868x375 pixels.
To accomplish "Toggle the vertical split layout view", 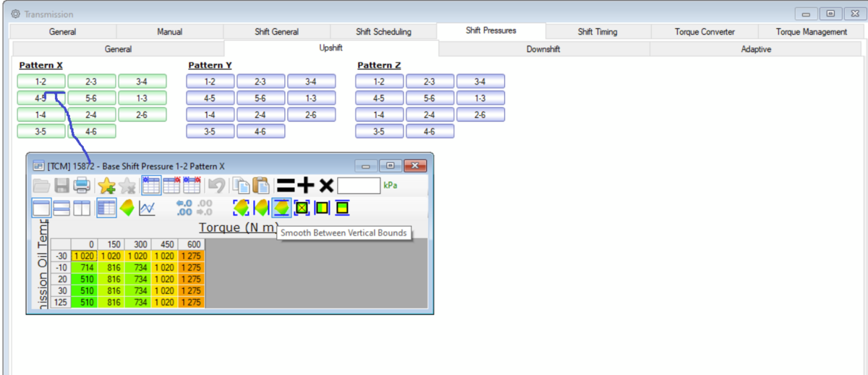I will [82, 208].
